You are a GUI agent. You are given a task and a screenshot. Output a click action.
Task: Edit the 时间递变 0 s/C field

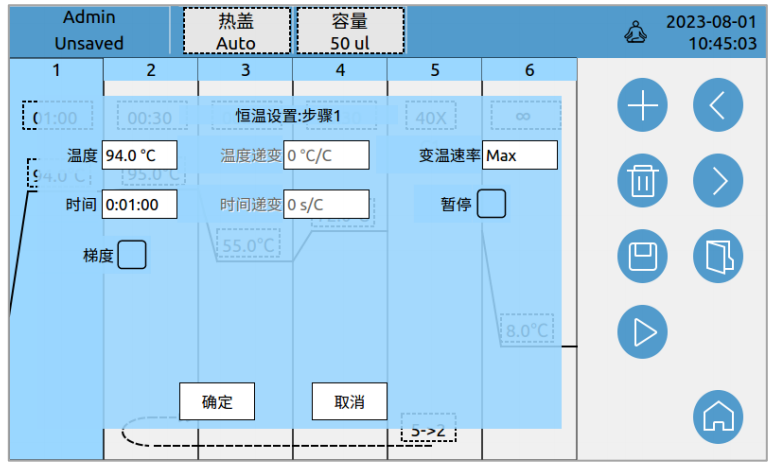[326, 204]
